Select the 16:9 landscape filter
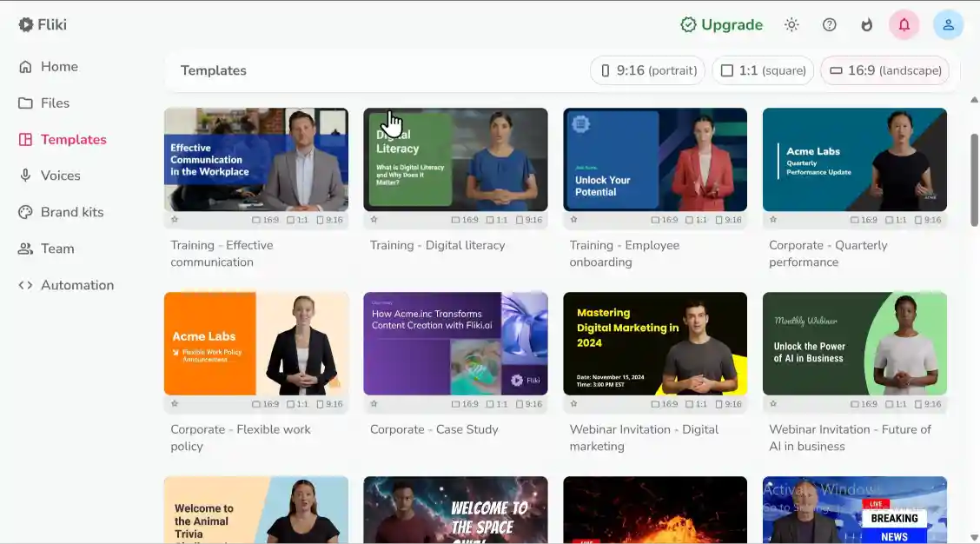 point(884,70)
